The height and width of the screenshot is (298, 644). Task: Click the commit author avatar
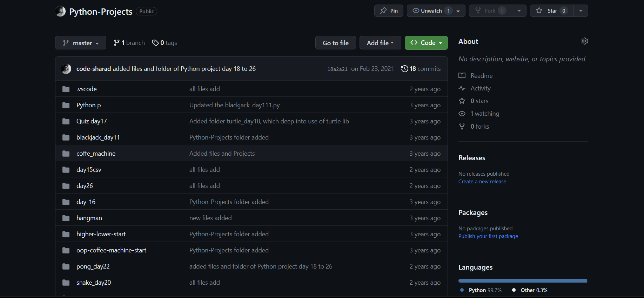click(66, 69)
